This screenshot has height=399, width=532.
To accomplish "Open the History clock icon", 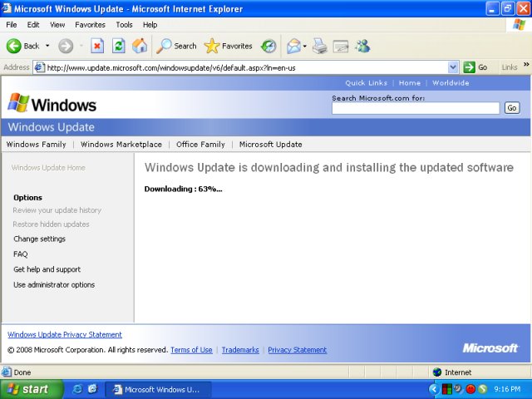I will [268, 46].
